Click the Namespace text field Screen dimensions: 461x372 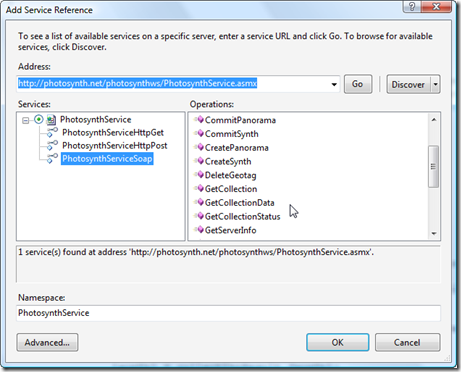(228, 313)
